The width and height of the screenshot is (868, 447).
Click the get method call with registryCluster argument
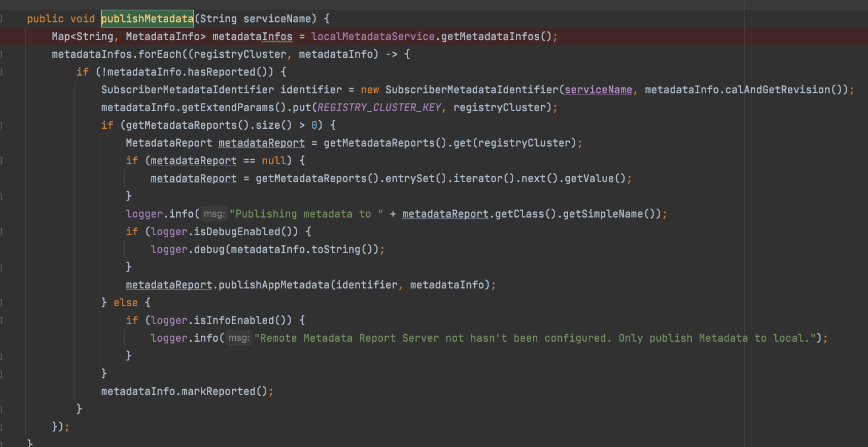pyautogui.click(x=463, y=143)
